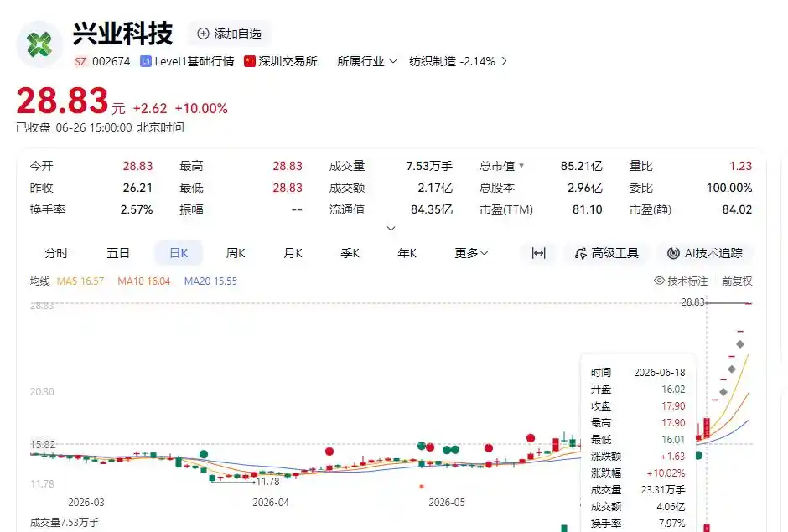Switch to 五日 chart tab
Screen dimensions: 788x532
pyautogui.click(x=118, y=253)
